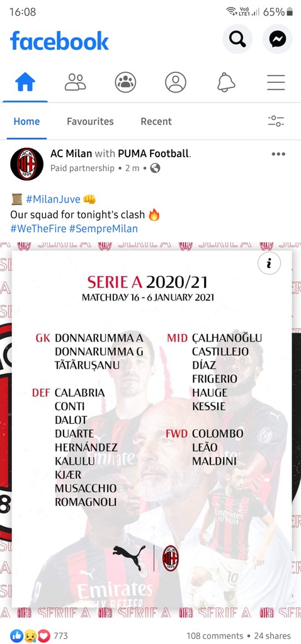Open the #MilanJuve hashtag
Image resolution: width=301 pixels, height=644 pixels.
pos(53,199)
